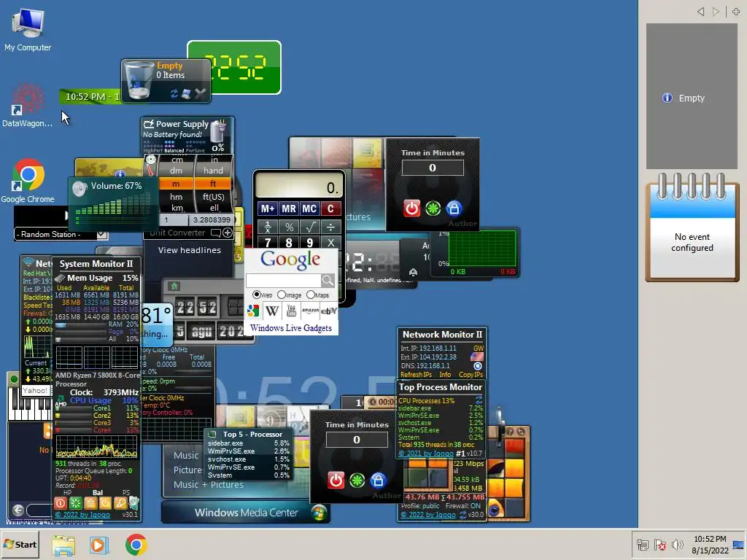Open Windows Explorer from taskbar

[x=63, y=545]
